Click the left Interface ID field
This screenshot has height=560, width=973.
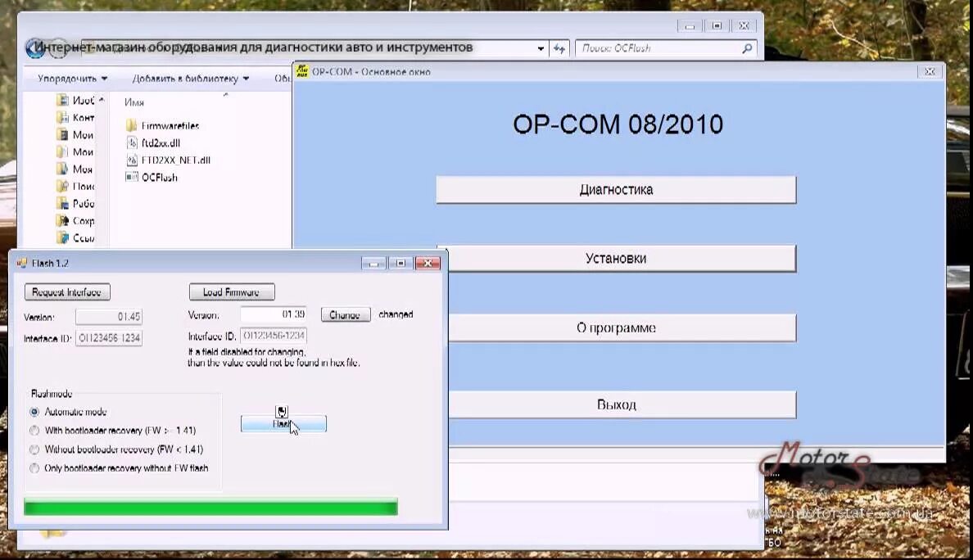pos(109,338)
